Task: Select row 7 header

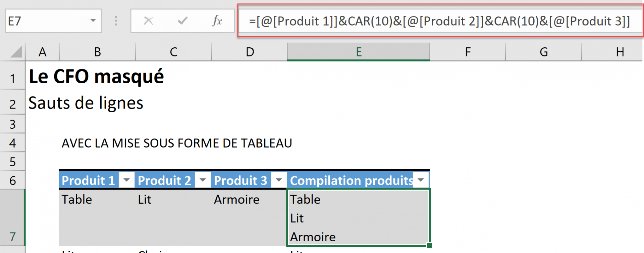Action: [12, 218]
